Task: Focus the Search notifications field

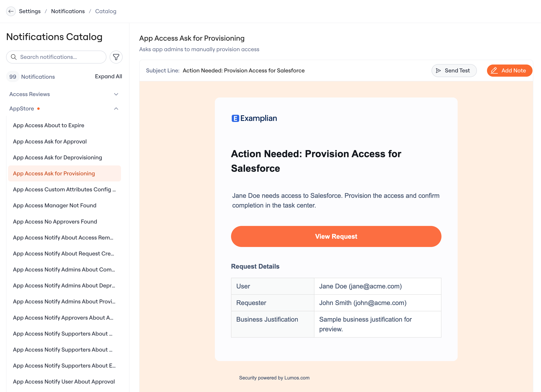Action: (x=56, y=57)
